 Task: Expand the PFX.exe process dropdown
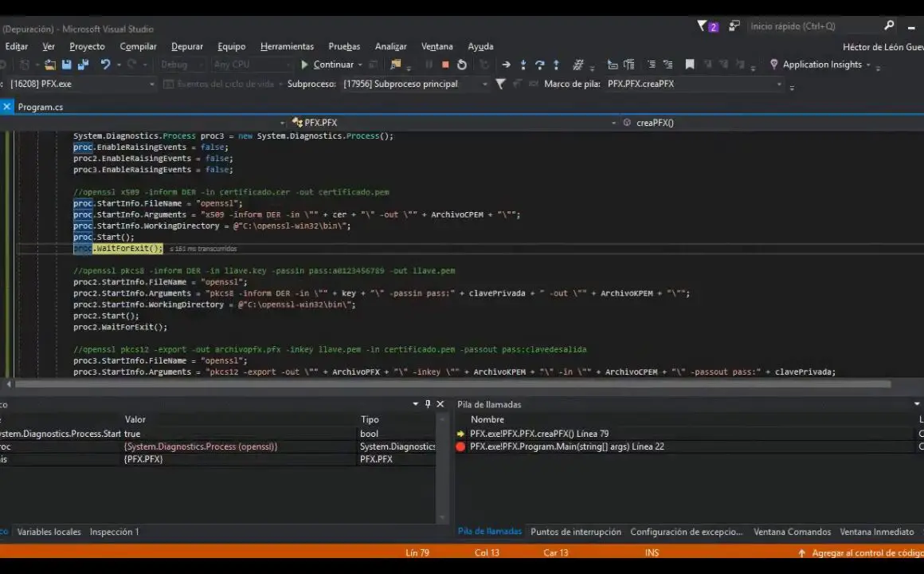[151, 84]
